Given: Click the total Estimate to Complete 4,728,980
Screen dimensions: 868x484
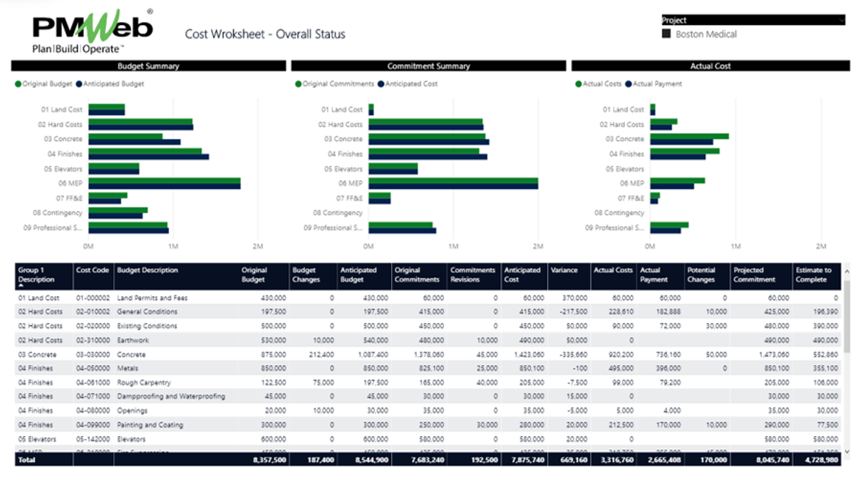Looking at the screenshot, I should point(820,460).
